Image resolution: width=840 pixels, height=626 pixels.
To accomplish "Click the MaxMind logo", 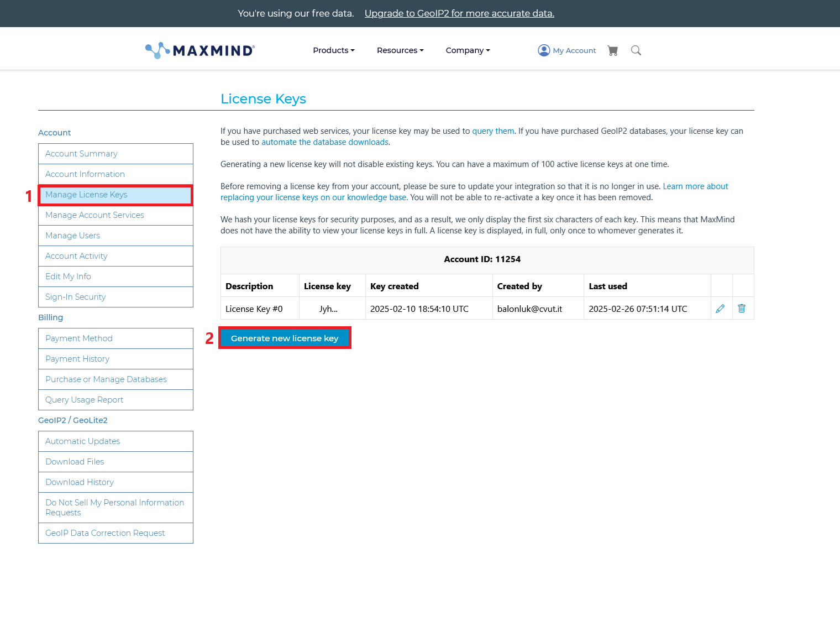I will (x=200, y=50).
